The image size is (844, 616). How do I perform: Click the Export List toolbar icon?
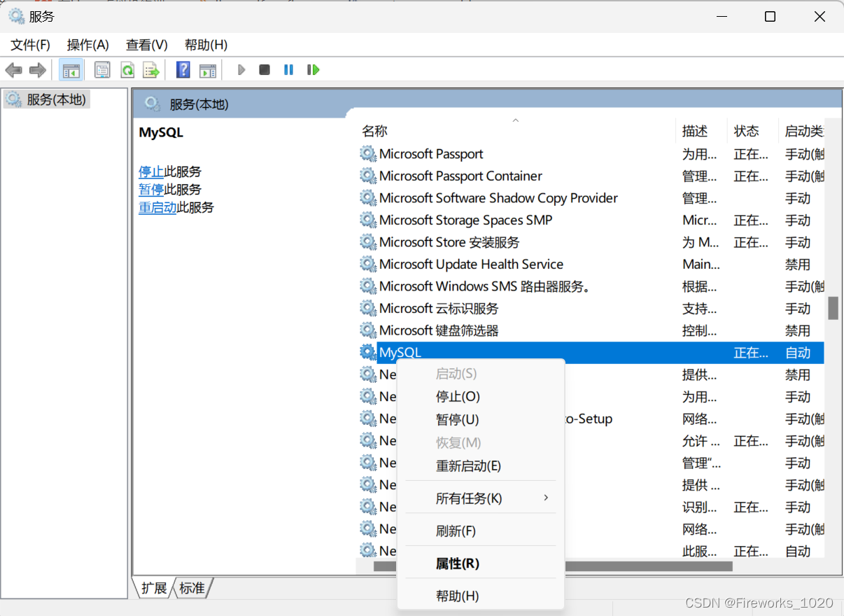click(x=151, y=69)
